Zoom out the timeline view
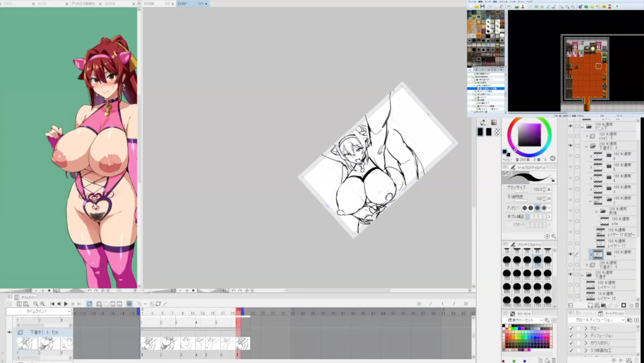 click(x=36, y=304)
